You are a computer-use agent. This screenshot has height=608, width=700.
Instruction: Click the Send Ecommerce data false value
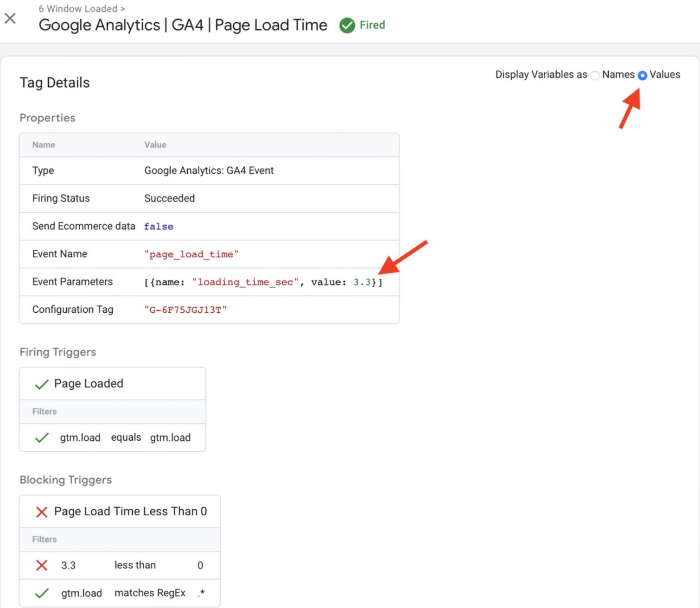click(x=159, y=227)
